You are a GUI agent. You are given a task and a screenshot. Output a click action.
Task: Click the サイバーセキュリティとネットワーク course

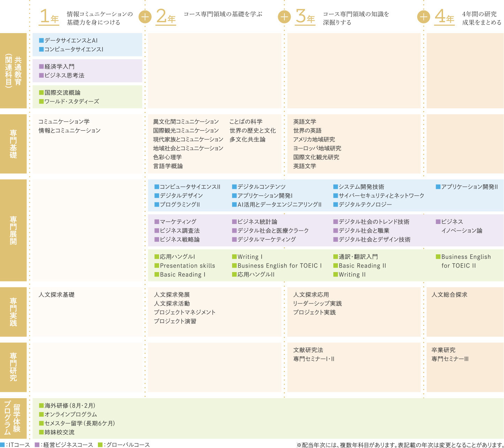pyautogui.click(x=381, y=196)
